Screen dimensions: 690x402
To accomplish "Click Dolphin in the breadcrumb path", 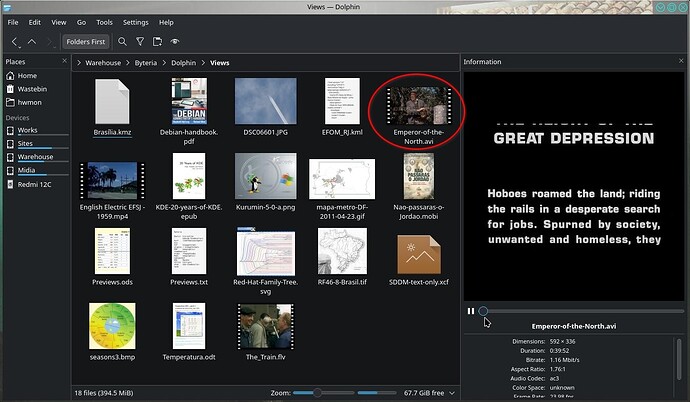I will click(x=184, y=63).
